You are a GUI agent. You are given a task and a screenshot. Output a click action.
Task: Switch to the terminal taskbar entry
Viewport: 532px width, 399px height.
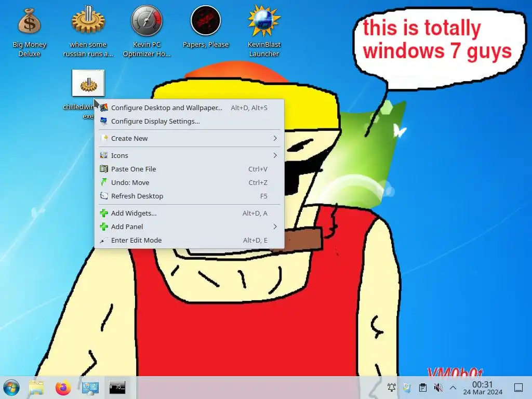coord(117,387)
